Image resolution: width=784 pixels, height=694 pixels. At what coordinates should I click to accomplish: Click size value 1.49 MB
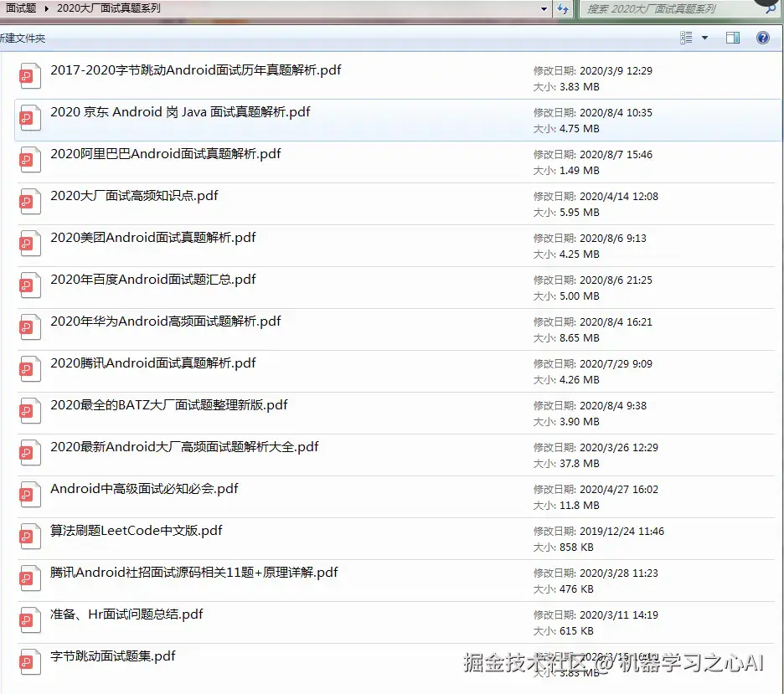tap(579, 171)
